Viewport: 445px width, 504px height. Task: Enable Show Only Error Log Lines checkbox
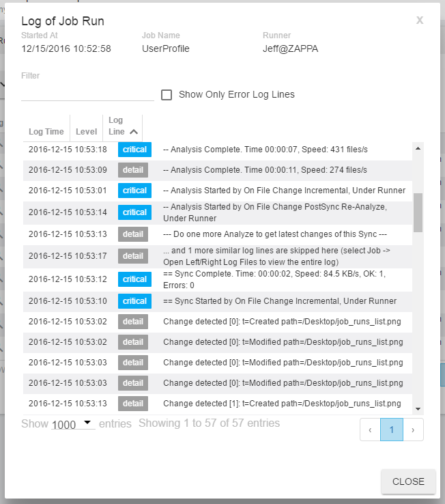(167, 95)
